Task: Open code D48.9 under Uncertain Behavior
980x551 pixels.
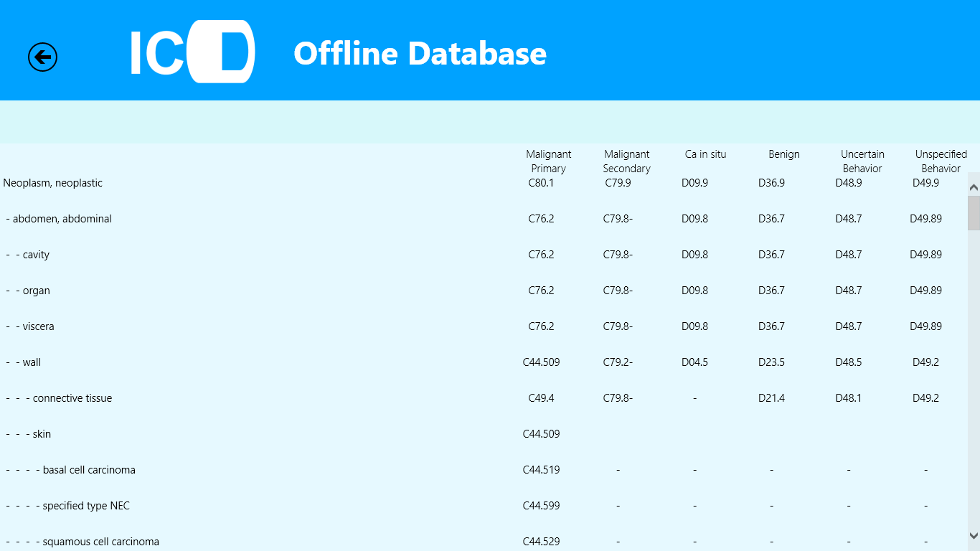Action: click(848, 183)
